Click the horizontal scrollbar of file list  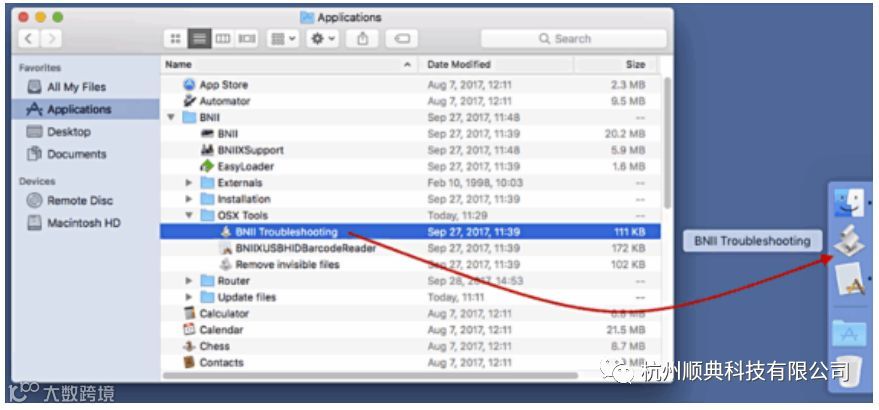pos(370,375)
